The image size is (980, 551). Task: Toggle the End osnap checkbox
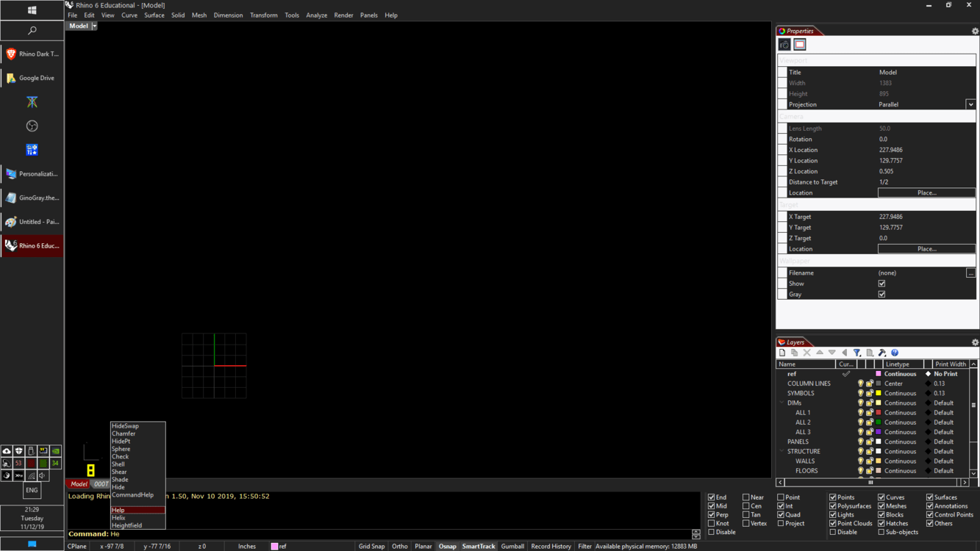(711, 497)
